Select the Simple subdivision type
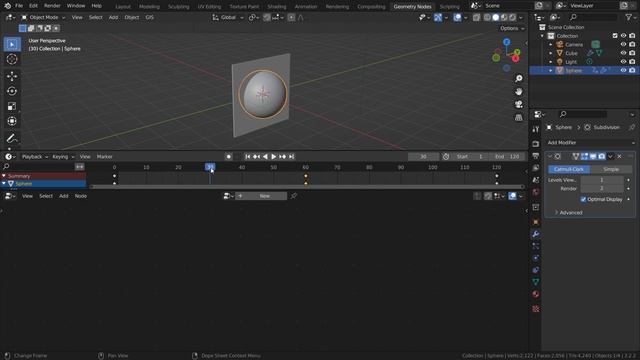 (x=611, y=169)
